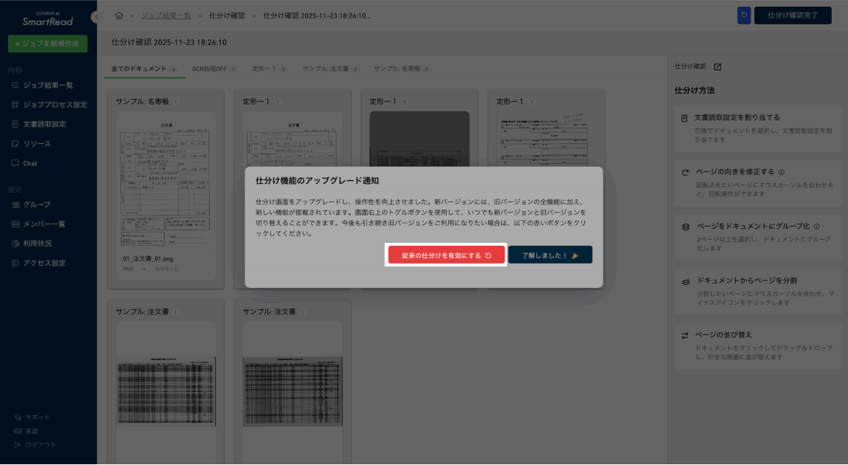Open ジョブプロセス設定 in the sidebar
This screenshot has height=465, width=848.
click(54, 105)
